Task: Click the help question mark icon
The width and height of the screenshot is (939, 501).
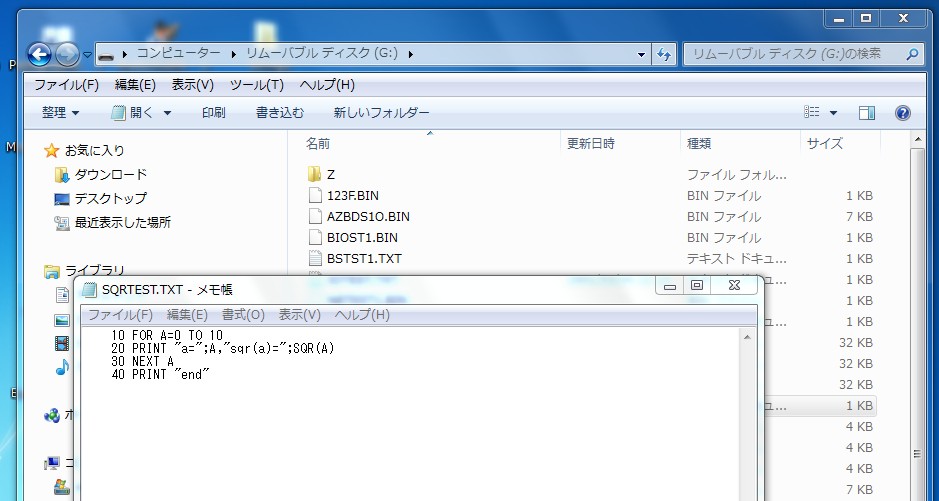Action: (x=902, y=113)
